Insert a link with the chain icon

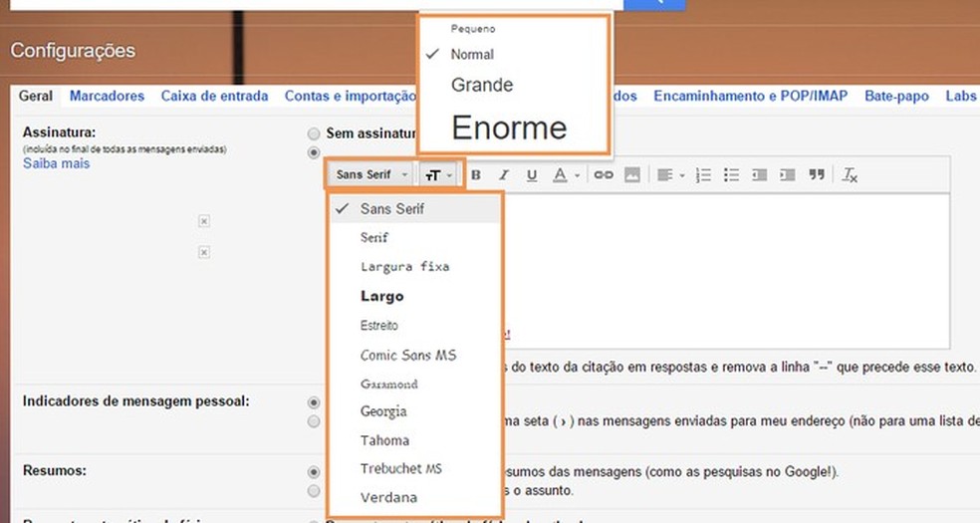pyautogui.click(x=604, y=175)
